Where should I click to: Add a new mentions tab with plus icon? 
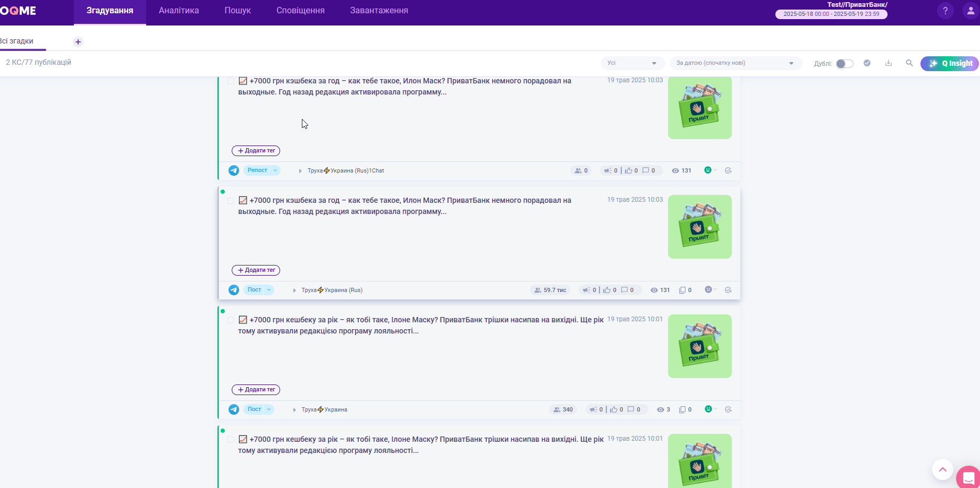click(x=78, y=42)
